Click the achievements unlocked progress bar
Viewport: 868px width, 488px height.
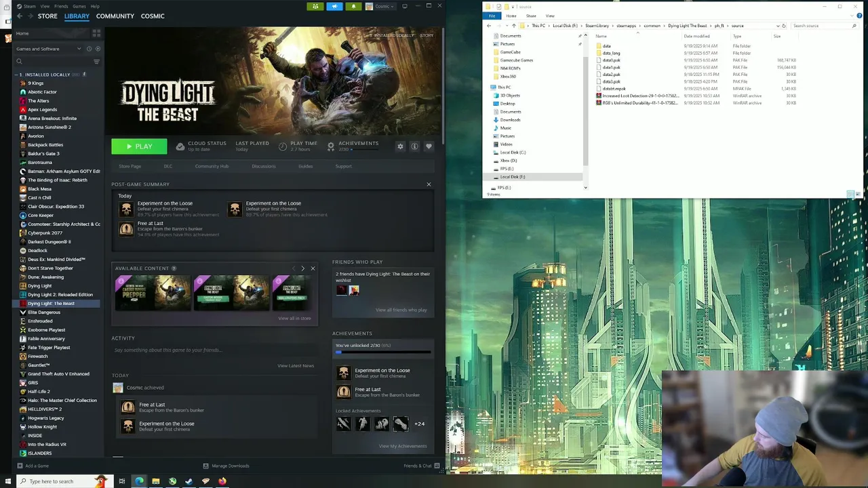pos(383,352)
